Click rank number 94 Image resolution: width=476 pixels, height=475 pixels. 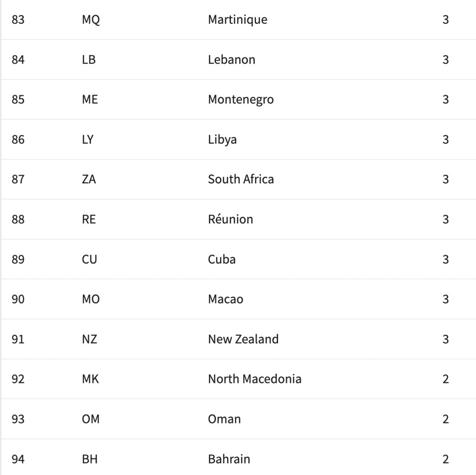18,459
